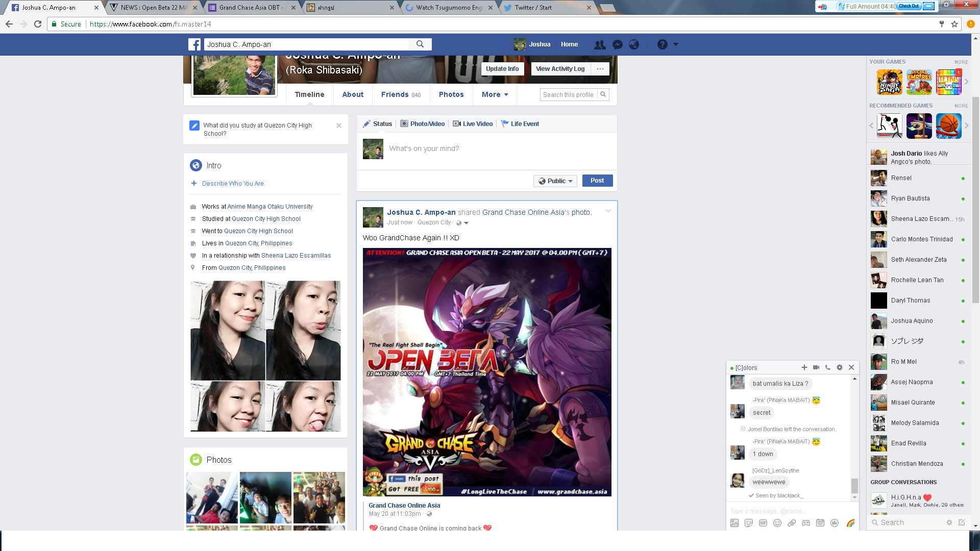Open Messenger messages icon in top bar
This screenshot has width=980, height=551.
[x=617, y=44]
